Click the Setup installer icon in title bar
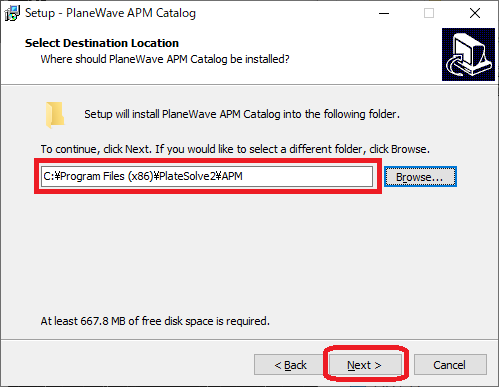Viewport: 499px width, 387px height. 12,13
